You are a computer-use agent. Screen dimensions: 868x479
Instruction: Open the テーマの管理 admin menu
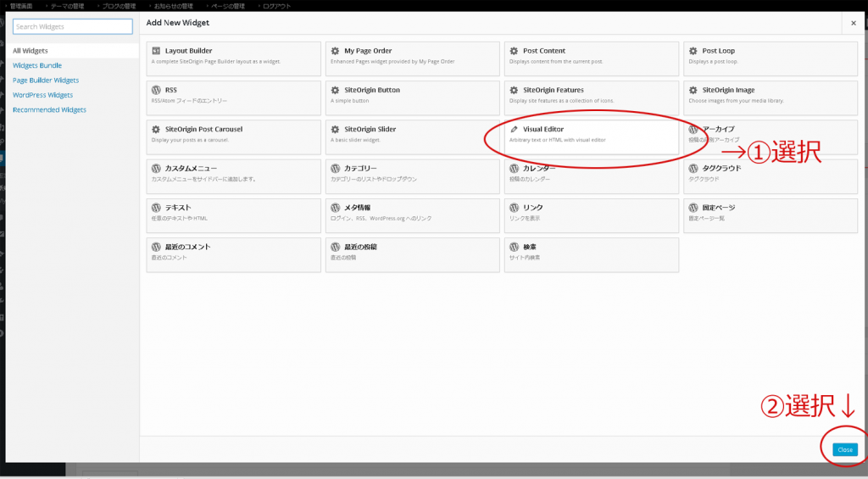coord(66,6)
